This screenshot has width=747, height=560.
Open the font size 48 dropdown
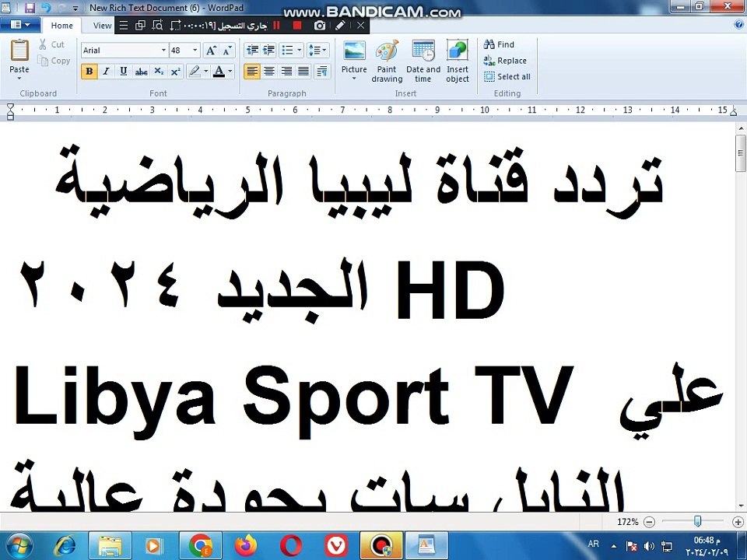coord(195,50)
